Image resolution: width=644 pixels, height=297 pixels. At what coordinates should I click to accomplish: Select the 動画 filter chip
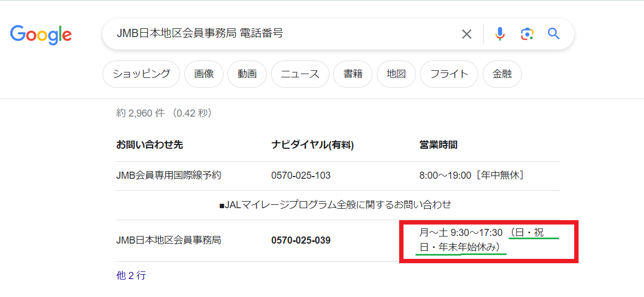pyautogui.click(x=247, y=74)
